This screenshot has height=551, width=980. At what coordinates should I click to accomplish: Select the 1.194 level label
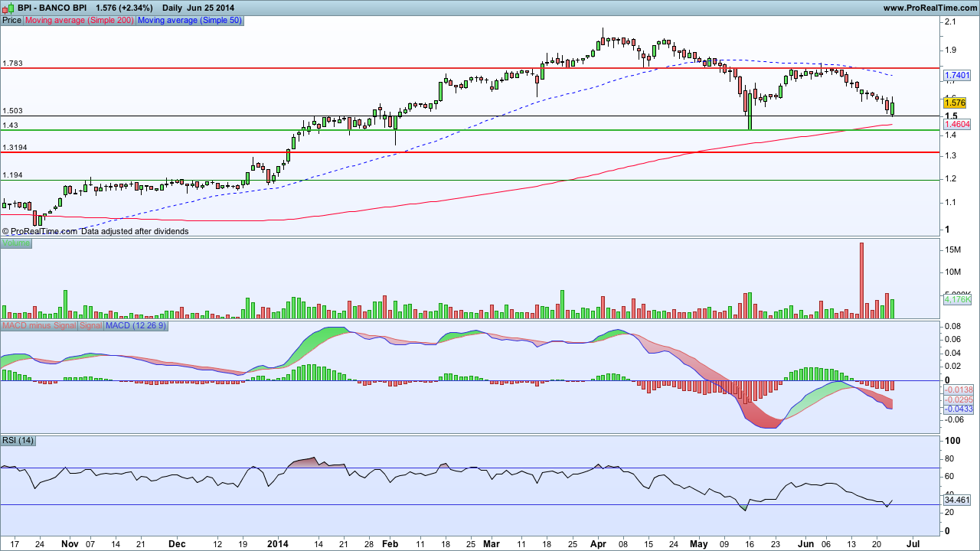13,175
